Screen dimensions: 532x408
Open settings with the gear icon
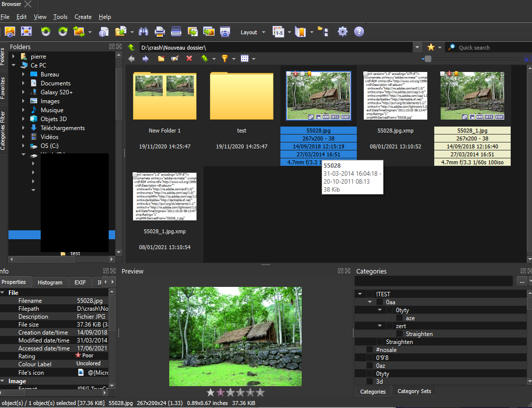click(x=342, y=32)
